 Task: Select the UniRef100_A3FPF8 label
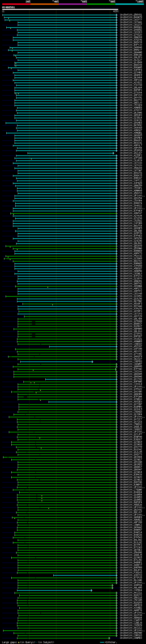(131, 70)
